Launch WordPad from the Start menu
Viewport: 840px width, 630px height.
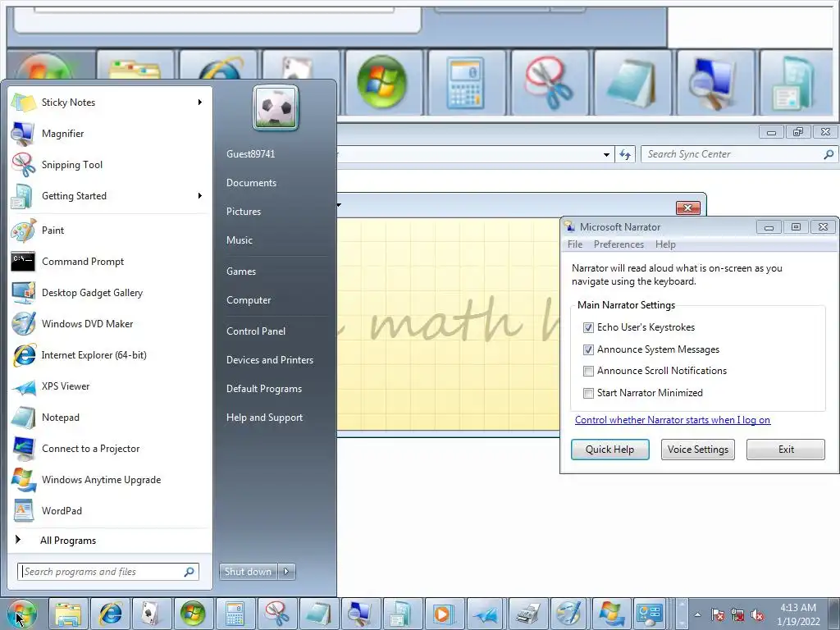[x=109, y=510]
